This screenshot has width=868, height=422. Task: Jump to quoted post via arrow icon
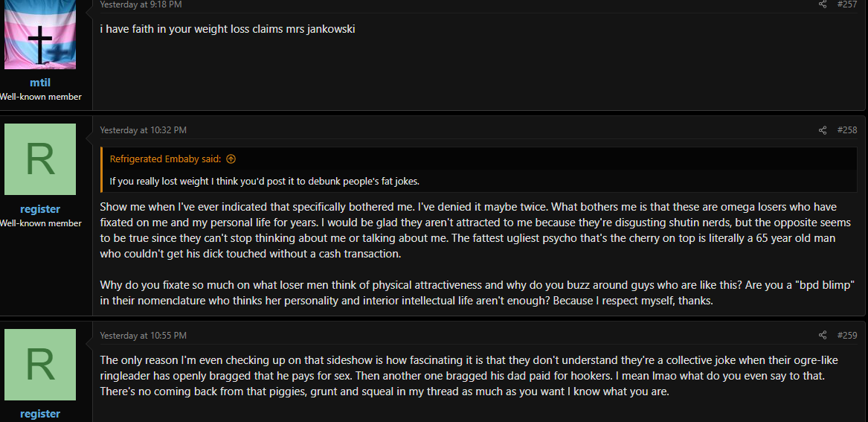point(231,159)
